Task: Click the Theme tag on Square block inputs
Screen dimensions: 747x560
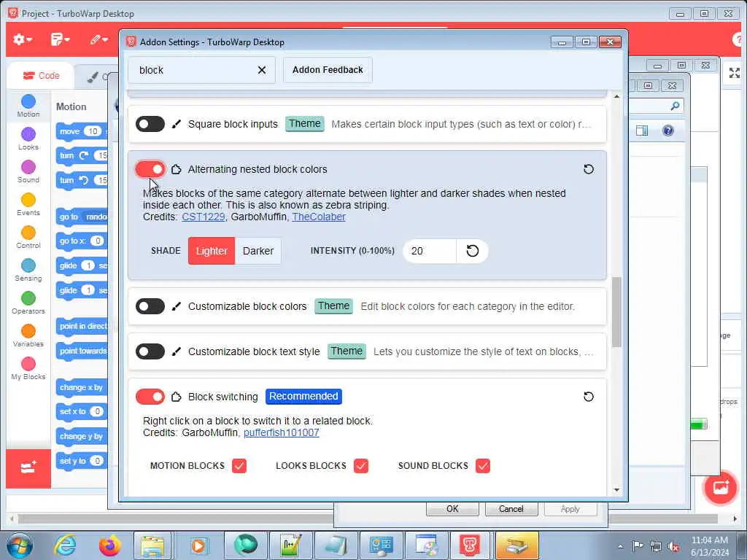Action: pos(305,124)
